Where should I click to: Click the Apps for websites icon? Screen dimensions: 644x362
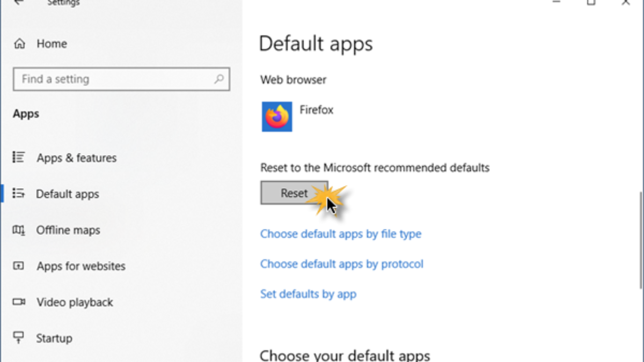tap(19, 266)
